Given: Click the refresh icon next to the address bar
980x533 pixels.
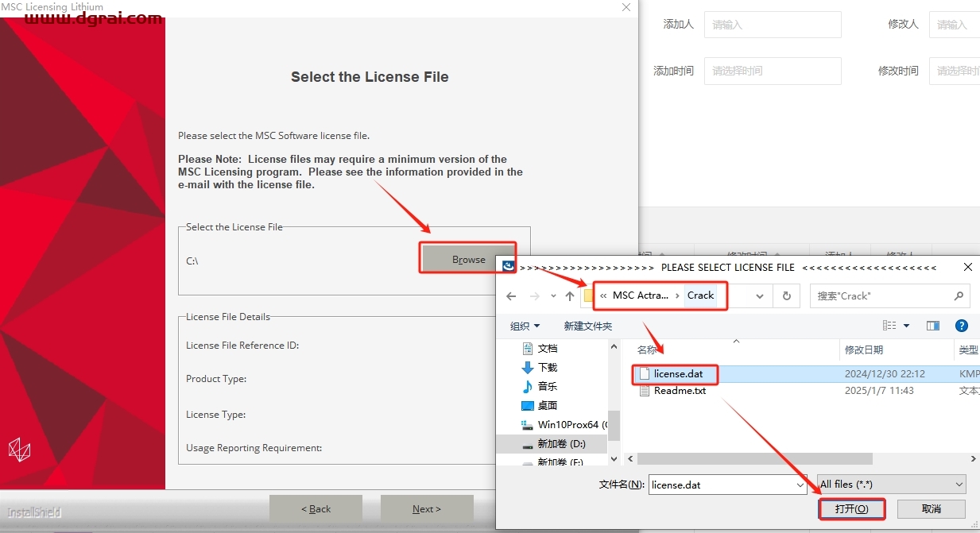Looking at the screenshot, I should [x=786, y=295].
